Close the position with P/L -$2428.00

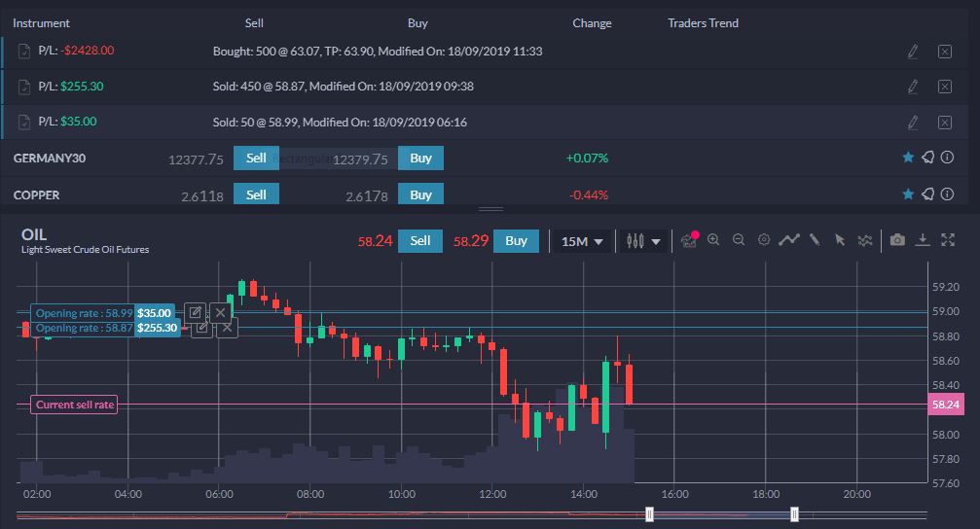944,52
